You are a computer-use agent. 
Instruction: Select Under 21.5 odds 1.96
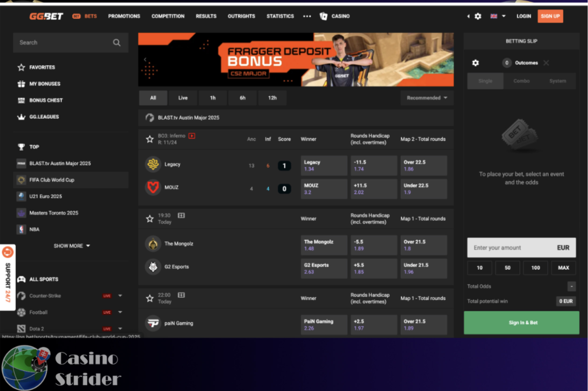coord(424,268)
